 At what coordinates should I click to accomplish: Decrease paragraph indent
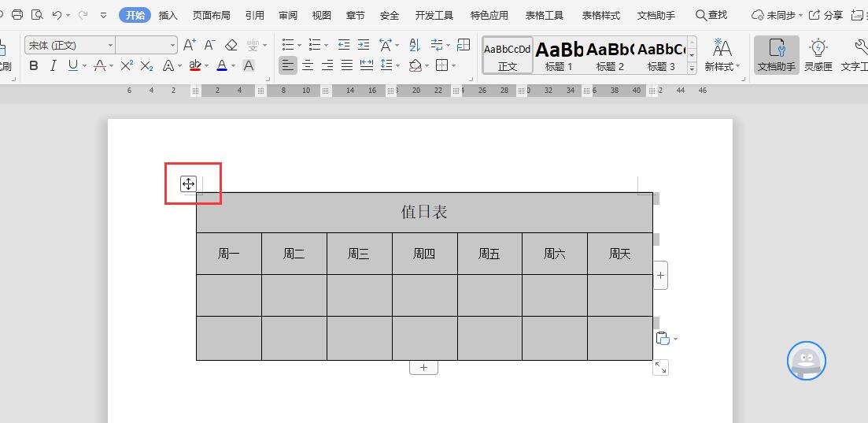[x=344, y=44]
